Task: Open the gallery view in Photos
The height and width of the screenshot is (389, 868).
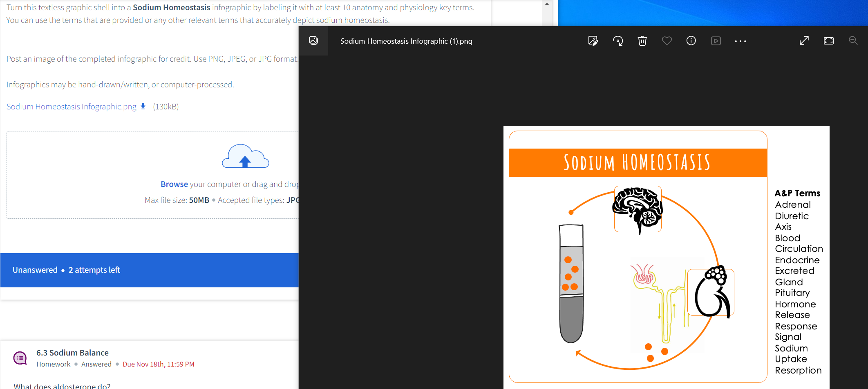Action: (313, 41)
